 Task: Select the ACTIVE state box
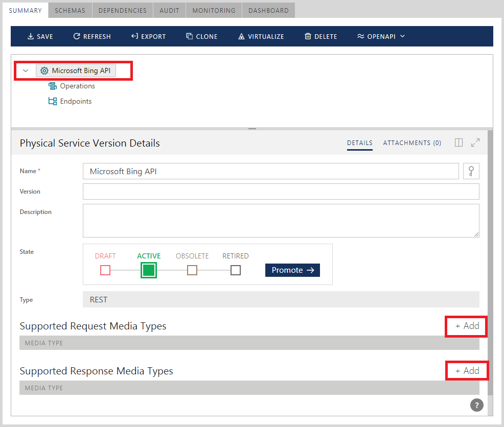click(149, 270)
